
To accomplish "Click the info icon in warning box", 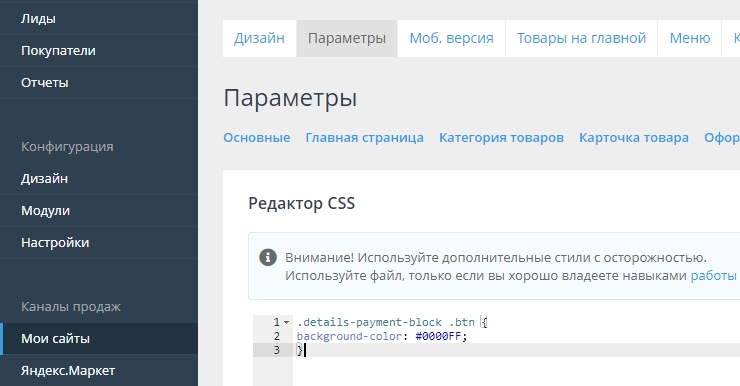I will point(268,258).
